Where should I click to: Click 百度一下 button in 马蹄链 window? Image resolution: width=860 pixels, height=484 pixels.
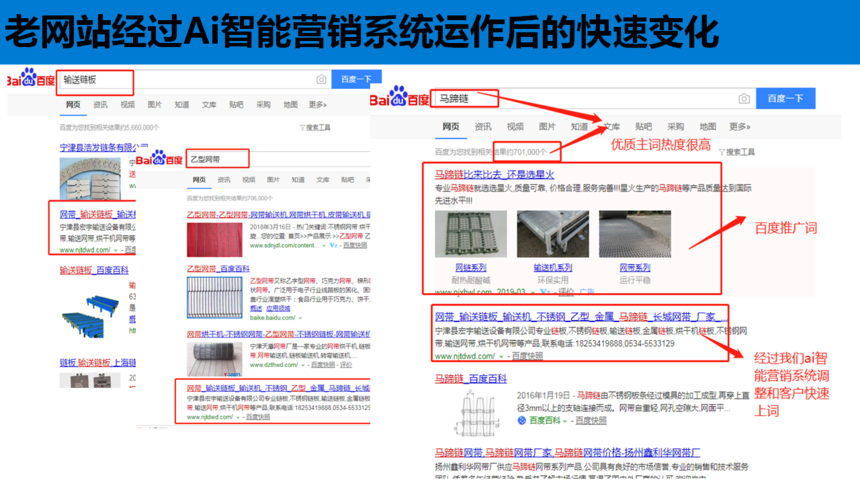tap(785, 98)
